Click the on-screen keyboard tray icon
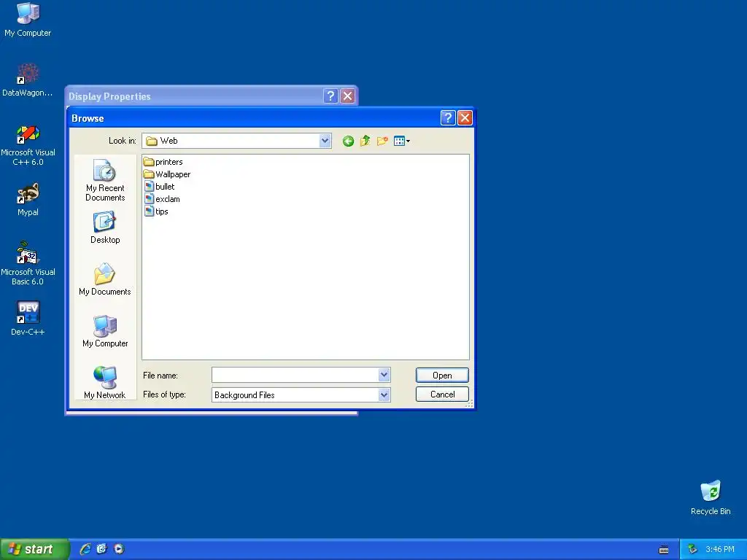 coord(664,550)
